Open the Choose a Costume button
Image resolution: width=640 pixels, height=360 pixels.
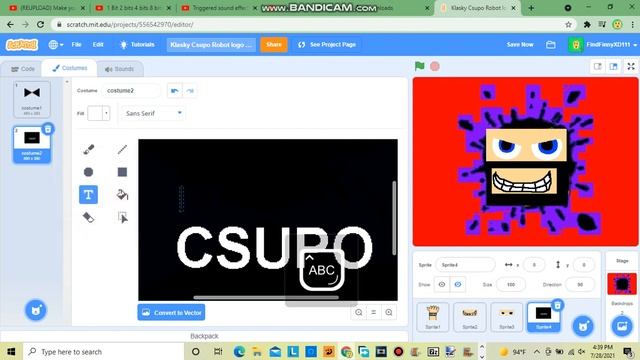coord(36,310)
